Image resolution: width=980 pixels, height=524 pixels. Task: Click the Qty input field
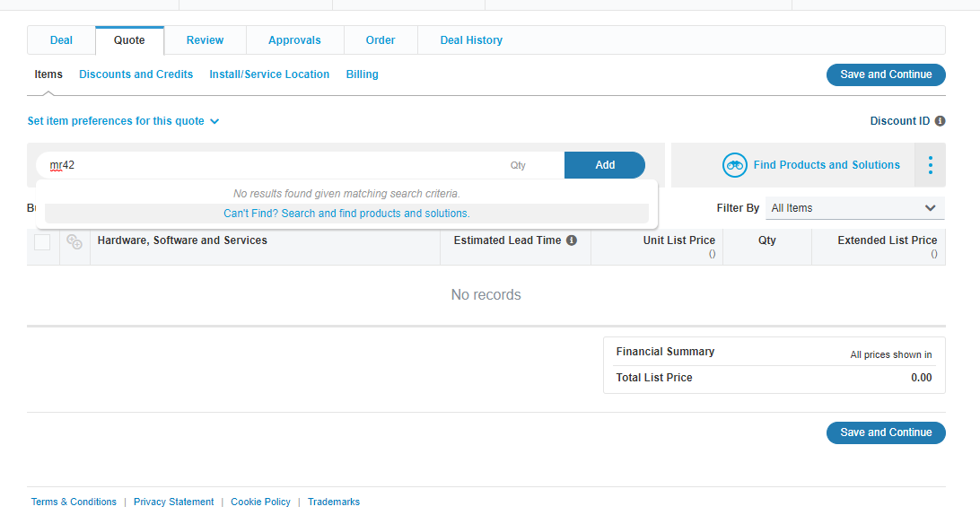click(x=517, y=165)
